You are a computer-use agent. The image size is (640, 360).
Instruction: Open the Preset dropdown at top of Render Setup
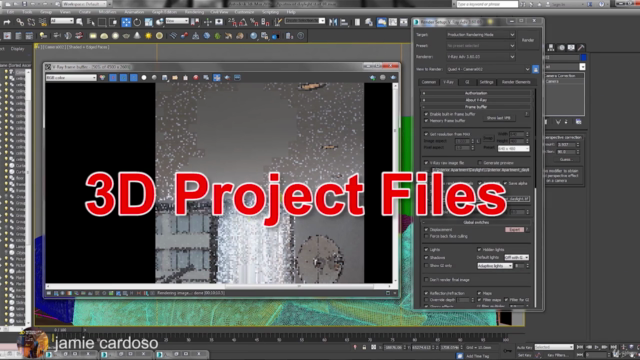(x=480, y=46)
